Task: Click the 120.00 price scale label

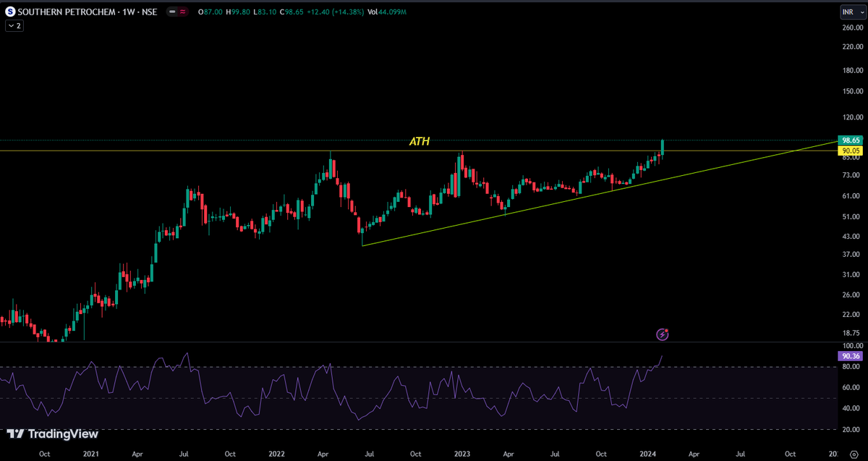Action: click(x=852, y=117)
